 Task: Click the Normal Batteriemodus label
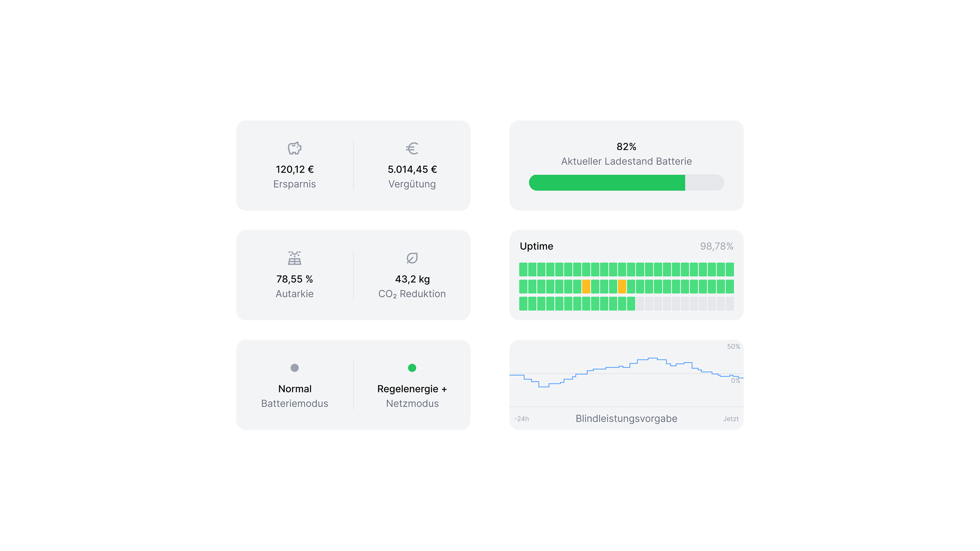(x=294, y=389)
